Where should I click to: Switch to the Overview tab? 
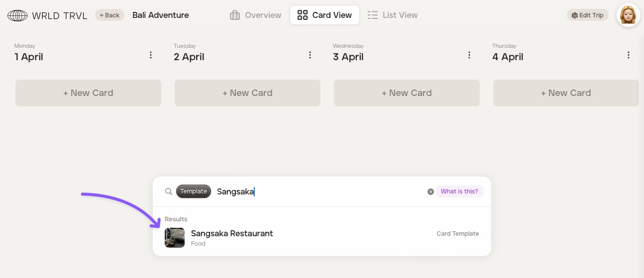click(x=255, y=15)
